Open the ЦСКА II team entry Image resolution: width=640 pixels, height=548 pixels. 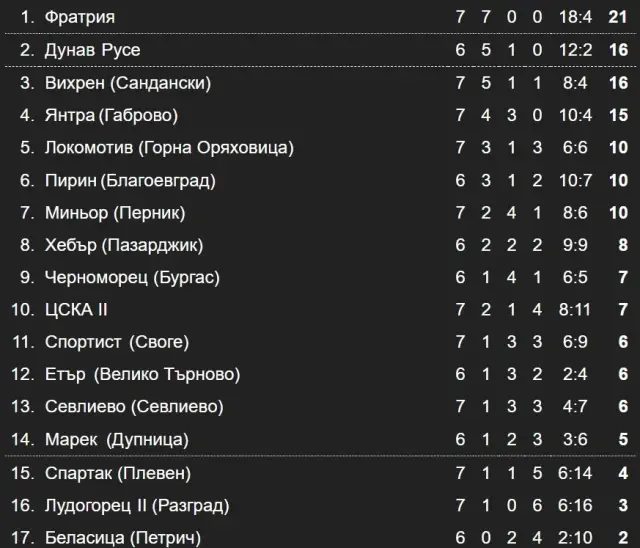tap(76, 310)
